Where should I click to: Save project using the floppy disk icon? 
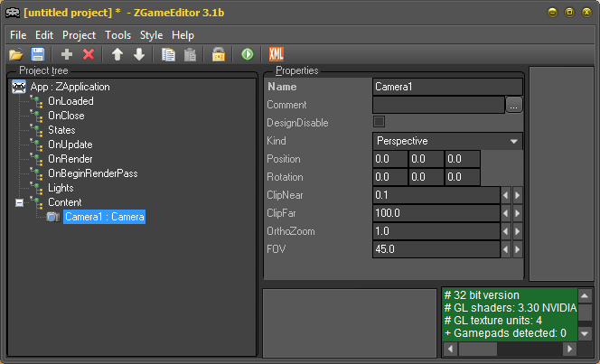point(38,54)
